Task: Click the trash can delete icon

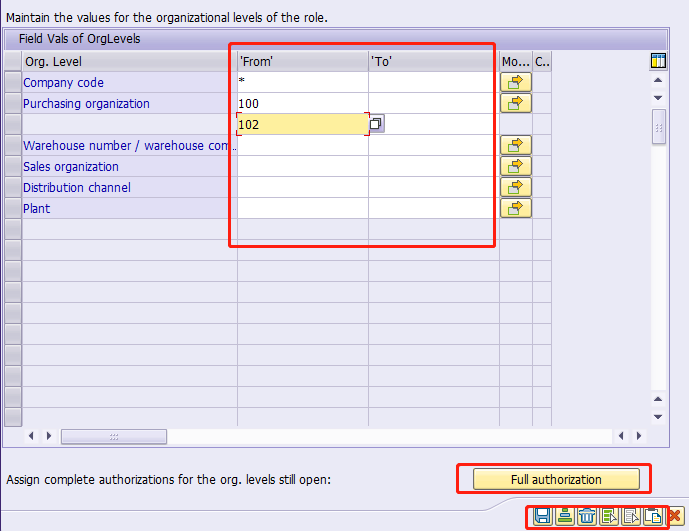Action: (x=587, y=516)
